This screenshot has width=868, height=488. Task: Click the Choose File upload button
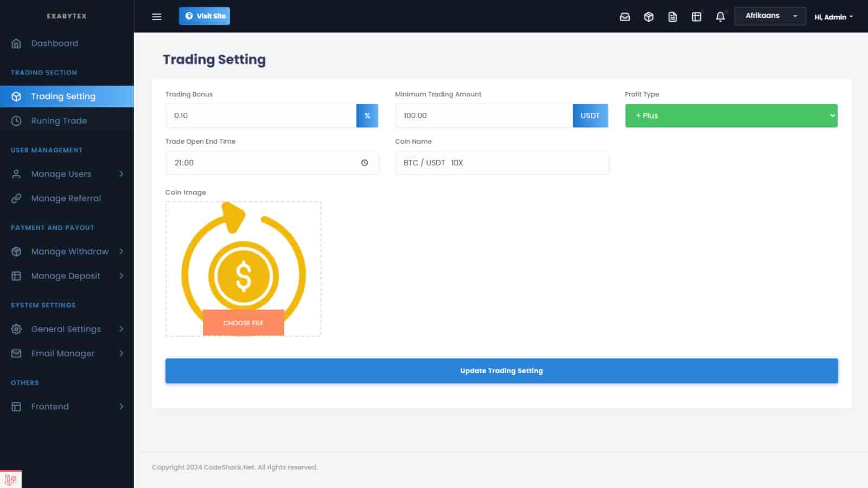pos(243,323)
